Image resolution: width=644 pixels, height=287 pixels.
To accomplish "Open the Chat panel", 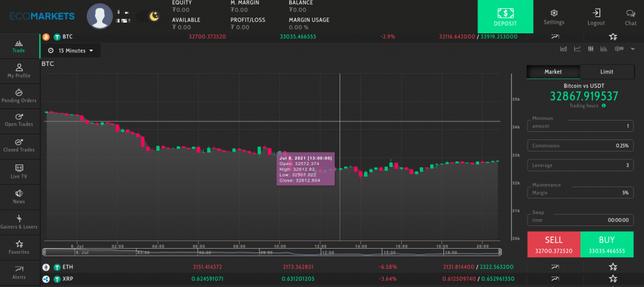I will (x=630, y=17).
